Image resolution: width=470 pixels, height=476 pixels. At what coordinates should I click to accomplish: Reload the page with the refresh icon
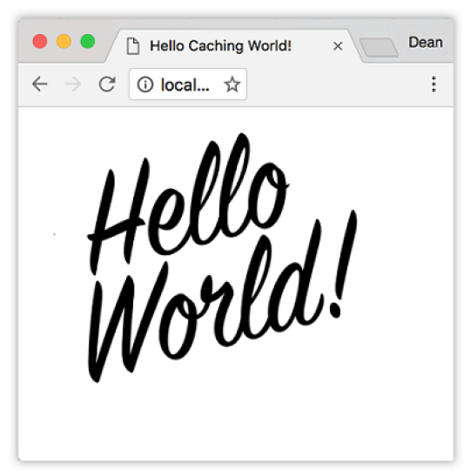107,84
